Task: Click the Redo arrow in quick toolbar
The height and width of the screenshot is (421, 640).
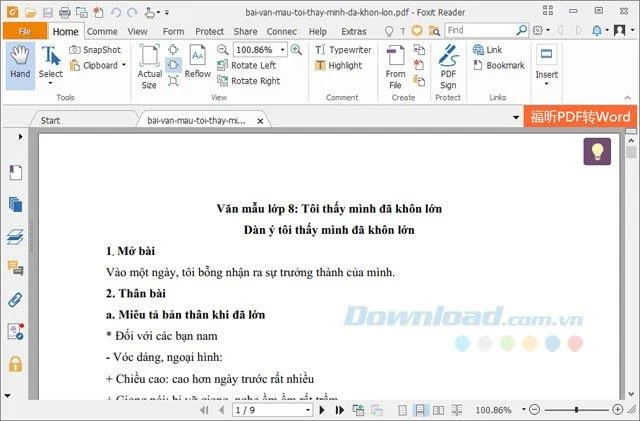Action: point(132,12)
